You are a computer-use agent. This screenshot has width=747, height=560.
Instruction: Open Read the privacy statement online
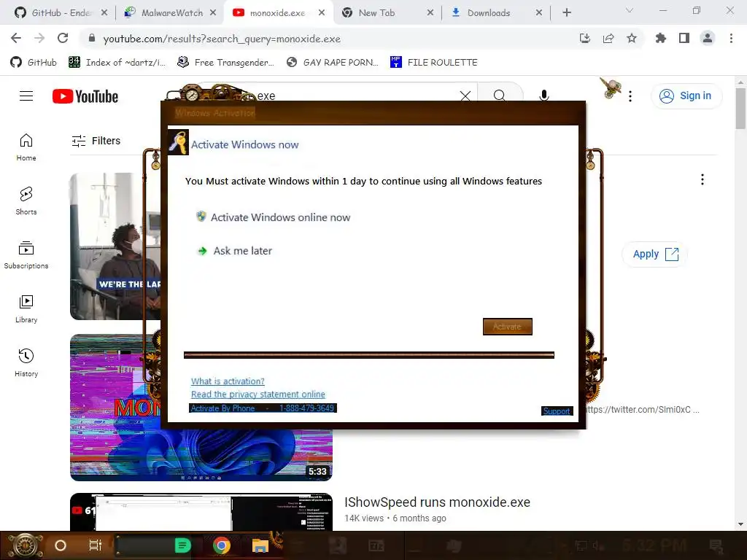pyautogui.click(x=258, y=394)
